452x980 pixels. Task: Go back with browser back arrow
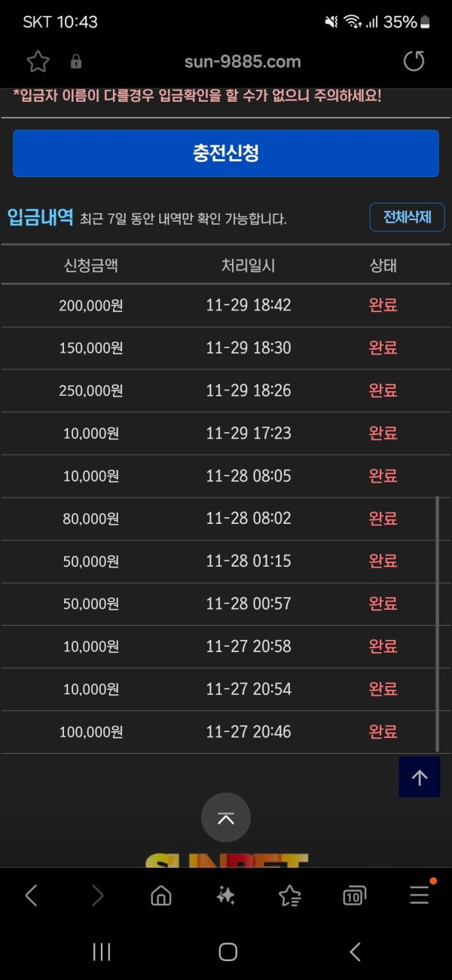pos(31,895)
